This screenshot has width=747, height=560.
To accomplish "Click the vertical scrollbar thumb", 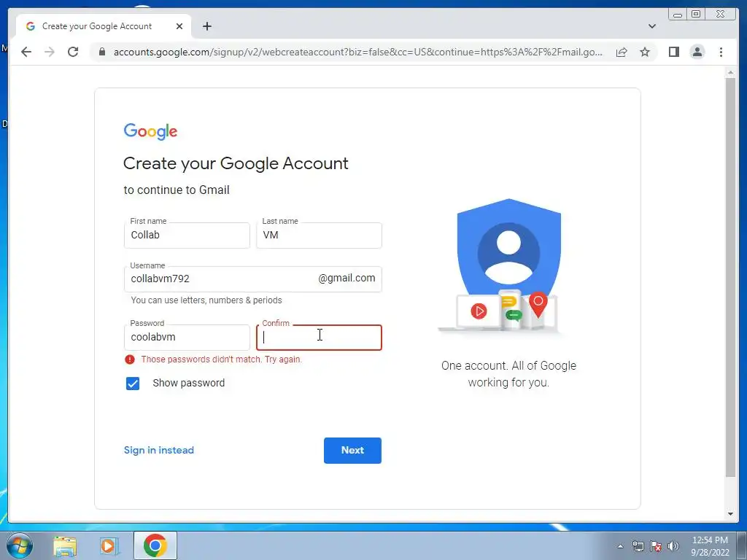I will pyautogui.click(x=730, y=277).
